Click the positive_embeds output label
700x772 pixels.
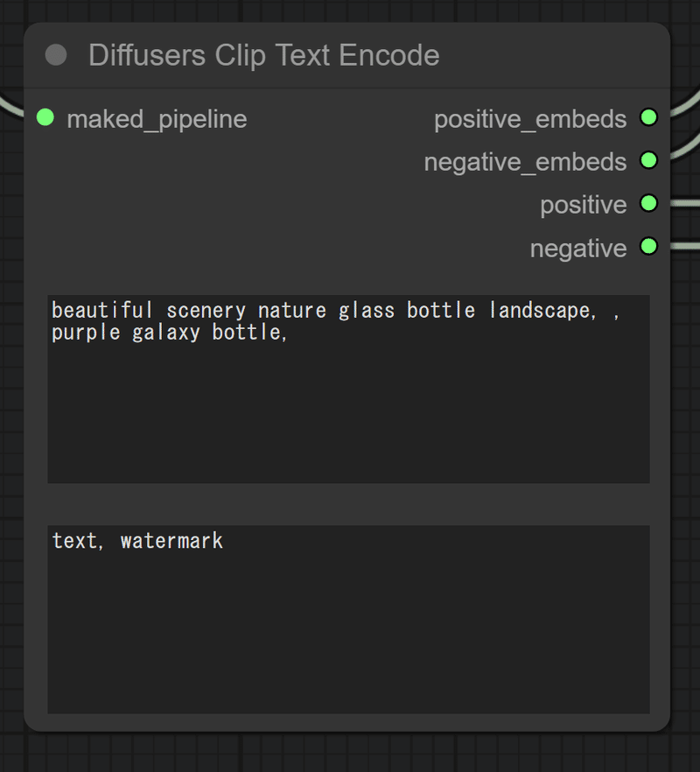coord(530,118)
